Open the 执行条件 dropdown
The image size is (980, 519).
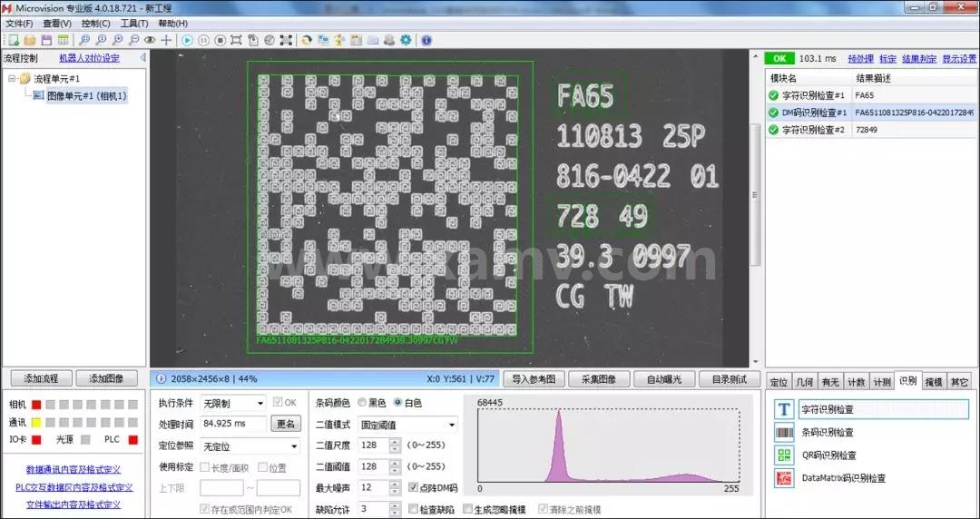point(233,404)
